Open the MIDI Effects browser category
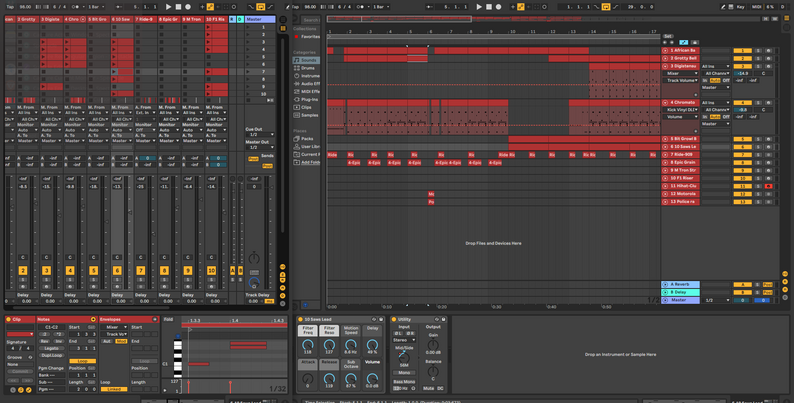This screenshot has width=794, height=403. pyautogui.click(x=306, y=92)
